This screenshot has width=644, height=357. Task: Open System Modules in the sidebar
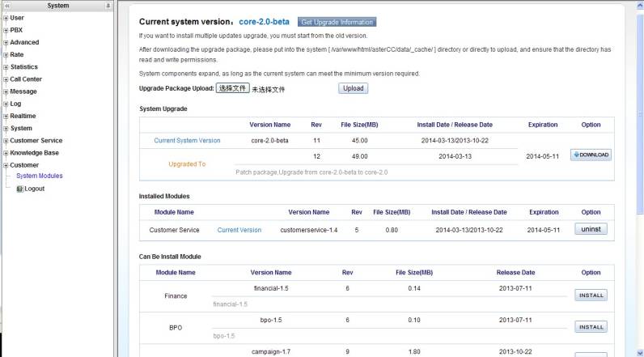pyautogui.click(x=39, y=176)
